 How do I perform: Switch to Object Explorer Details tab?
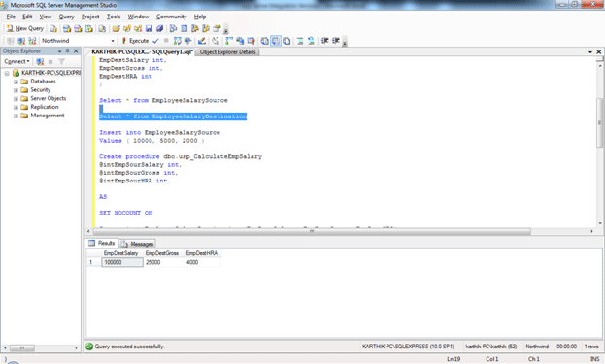227,51
